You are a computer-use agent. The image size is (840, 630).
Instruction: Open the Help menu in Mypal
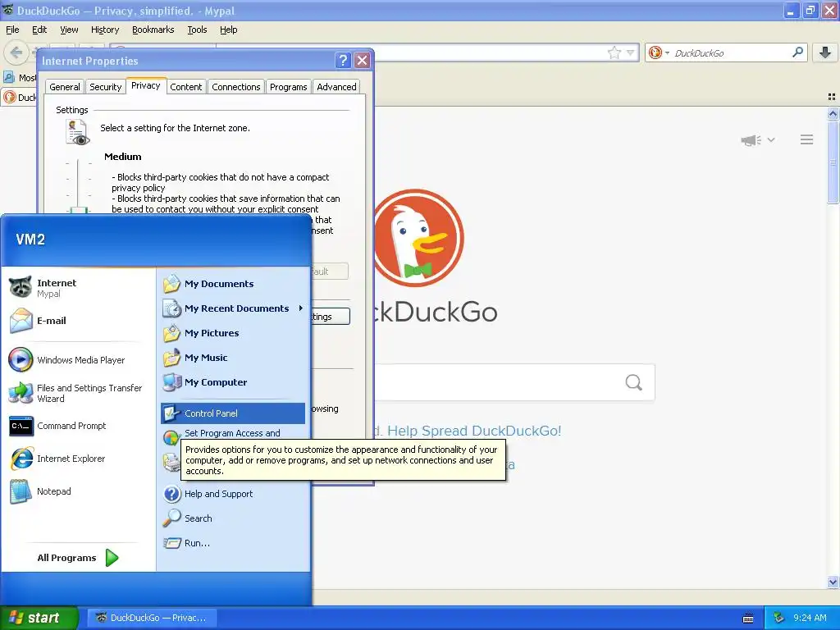[228, 30]
